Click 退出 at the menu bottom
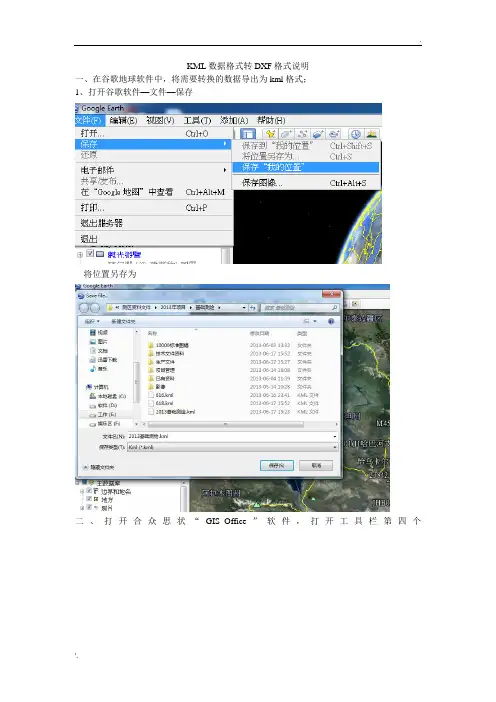Viewport: 496px width, 702px height. pyautogui.click(x=154, y=239)
